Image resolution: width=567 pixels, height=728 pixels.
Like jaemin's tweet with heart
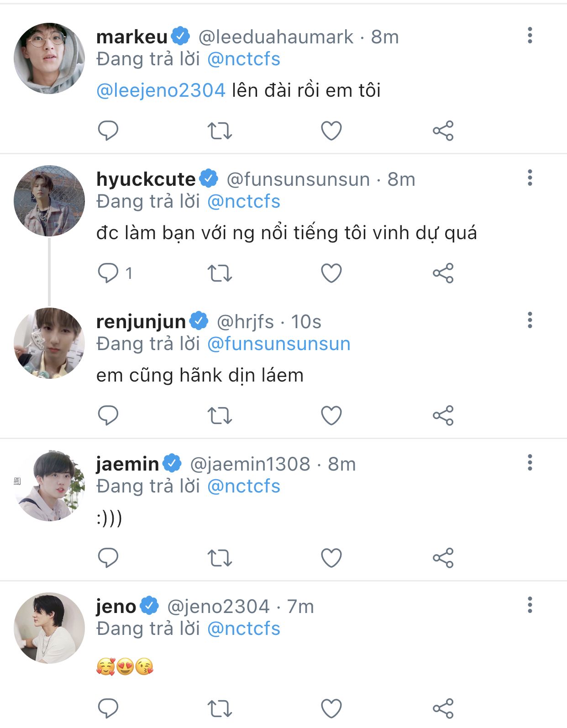click(331, 558)
